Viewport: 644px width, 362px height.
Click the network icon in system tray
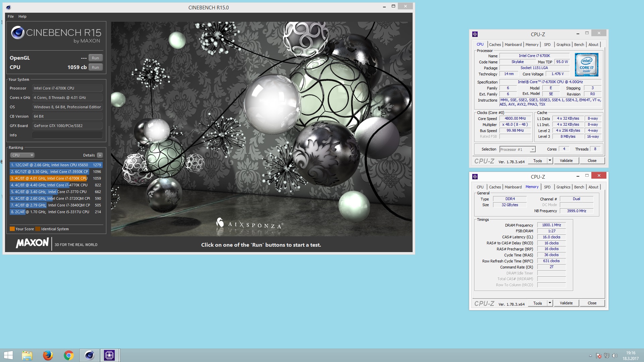coord(606,356)
